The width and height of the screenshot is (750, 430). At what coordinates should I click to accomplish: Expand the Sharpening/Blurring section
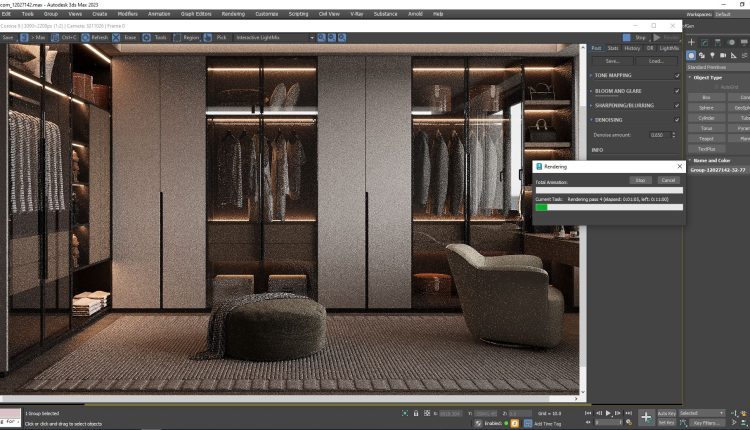591,105
